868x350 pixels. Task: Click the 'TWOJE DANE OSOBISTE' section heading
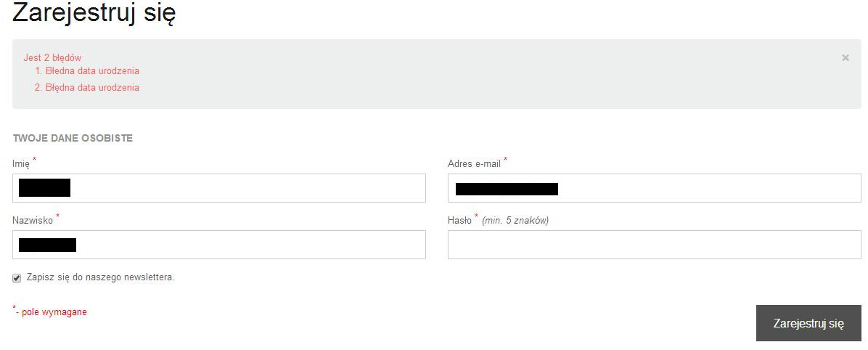pos(73,138)
